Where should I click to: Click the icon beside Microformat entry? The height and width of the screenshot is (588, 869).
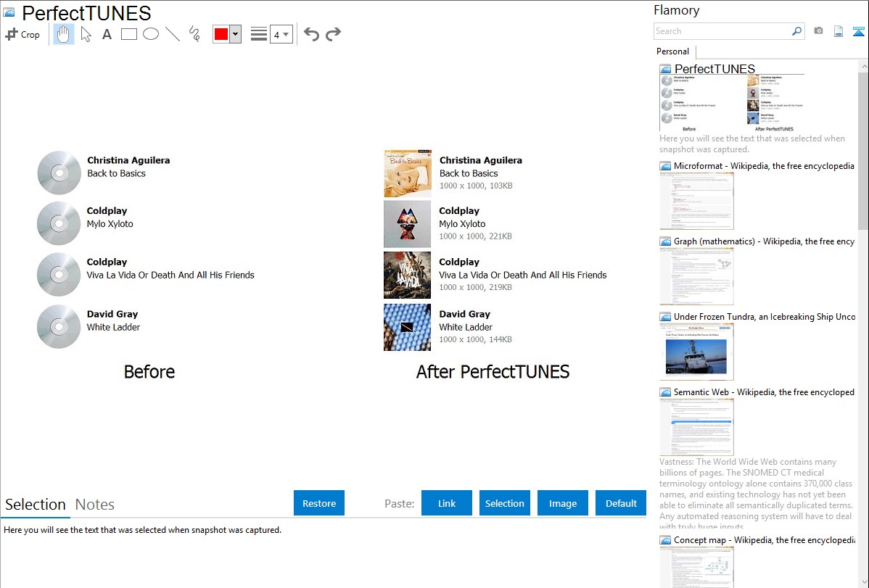(x=666, y=166)
